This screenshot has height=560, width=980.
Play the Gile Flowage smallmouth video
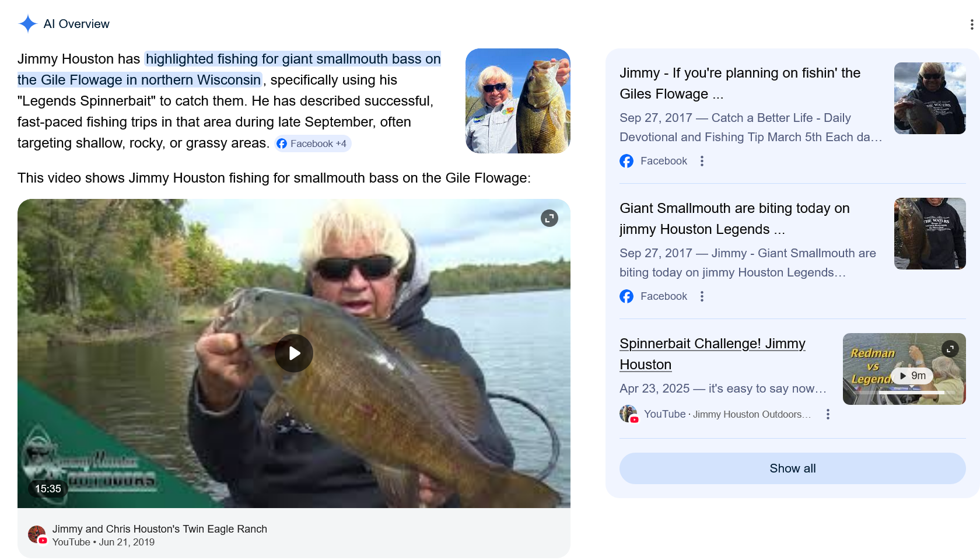point(294,353)
